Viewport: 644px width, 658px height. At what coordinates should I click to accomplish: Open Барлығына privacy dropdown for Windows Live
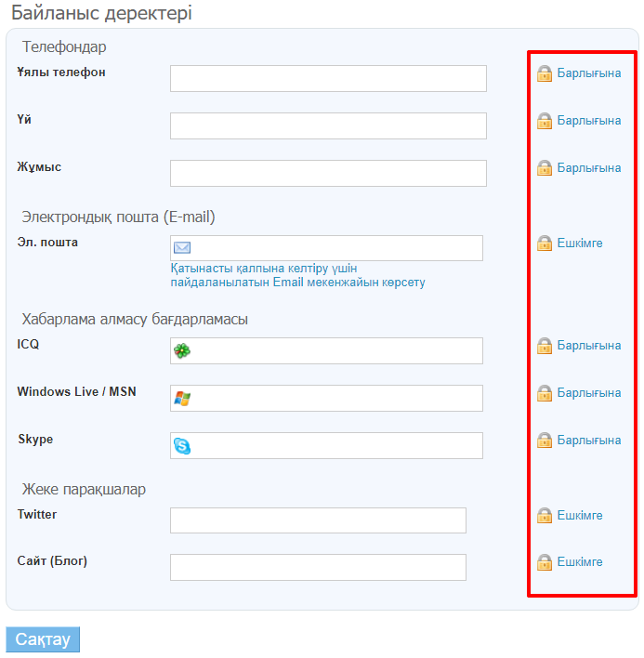pos(589,393)
